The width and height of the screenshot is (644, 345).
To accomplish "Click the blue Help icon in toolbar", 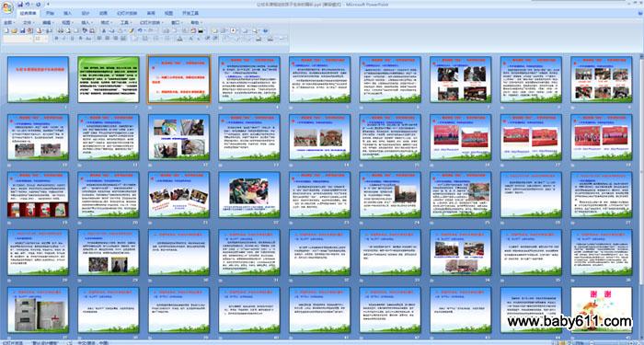I will pyautogui.click(x=265, y=30).
